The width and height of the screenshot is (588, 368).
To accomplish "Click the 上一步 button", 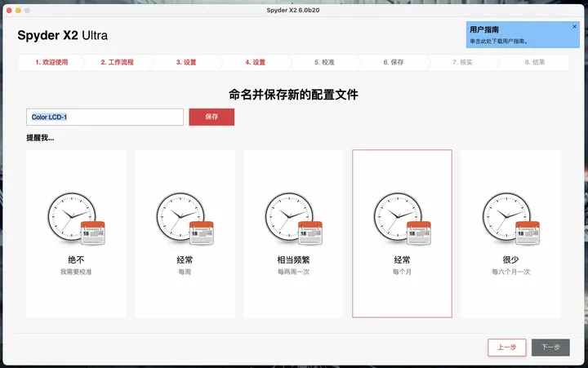I will point(507,348).
